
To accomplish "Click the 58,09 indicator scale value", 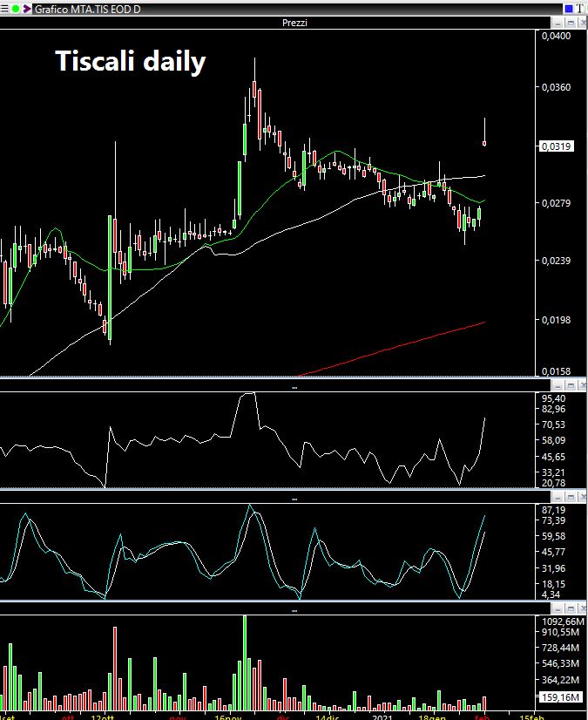I will [x=553, y=440].
